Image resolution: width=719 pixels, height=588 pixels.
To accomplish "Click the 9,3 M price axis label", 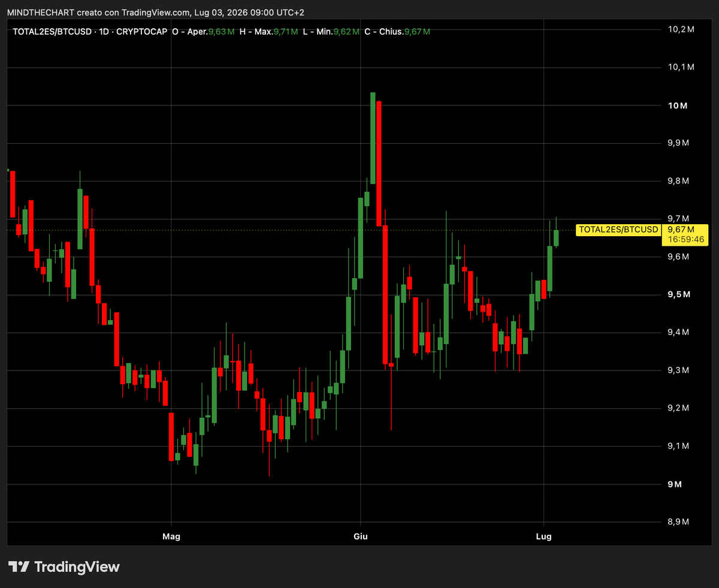I will click(x=678, y=370).
